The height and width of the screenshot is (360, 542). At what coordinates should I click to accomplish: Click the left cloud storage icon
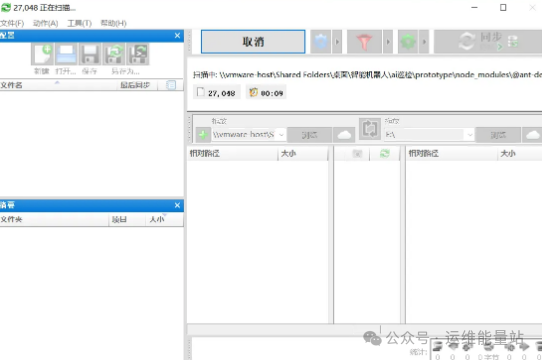click(344, 135)
